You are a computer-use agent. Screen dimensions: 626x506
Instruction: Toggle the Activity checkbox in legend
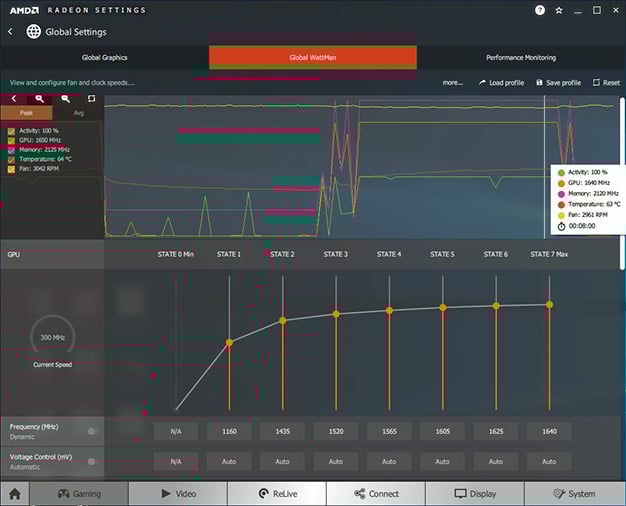coord(11,131)
